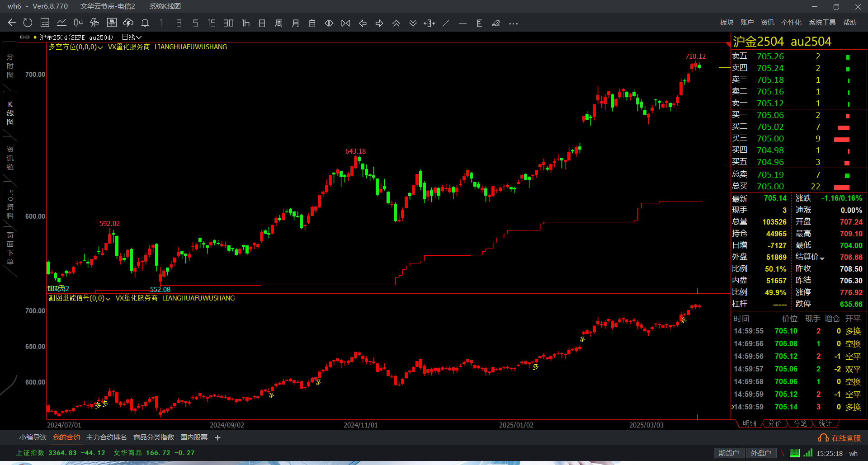The width and height of the screenshot is (868, 465).
Task: Click the online customer service headset icon
Action: tap(823, 438)
